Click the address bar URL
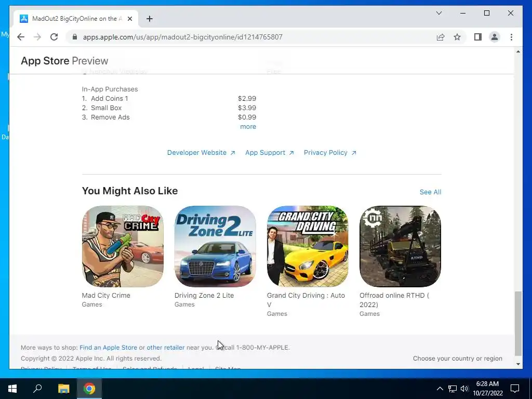This screenshot has width=532, height=399. [182, 37]
